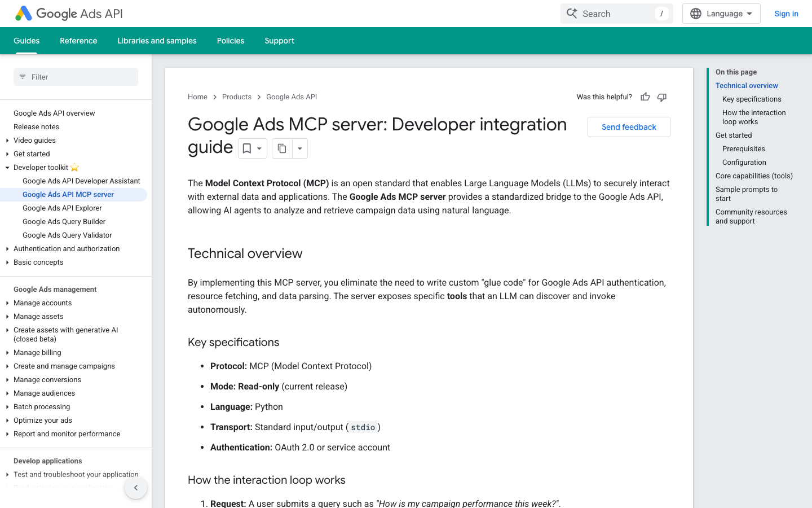
Task: Switch to the Reference tab
Action: point(78,41)
